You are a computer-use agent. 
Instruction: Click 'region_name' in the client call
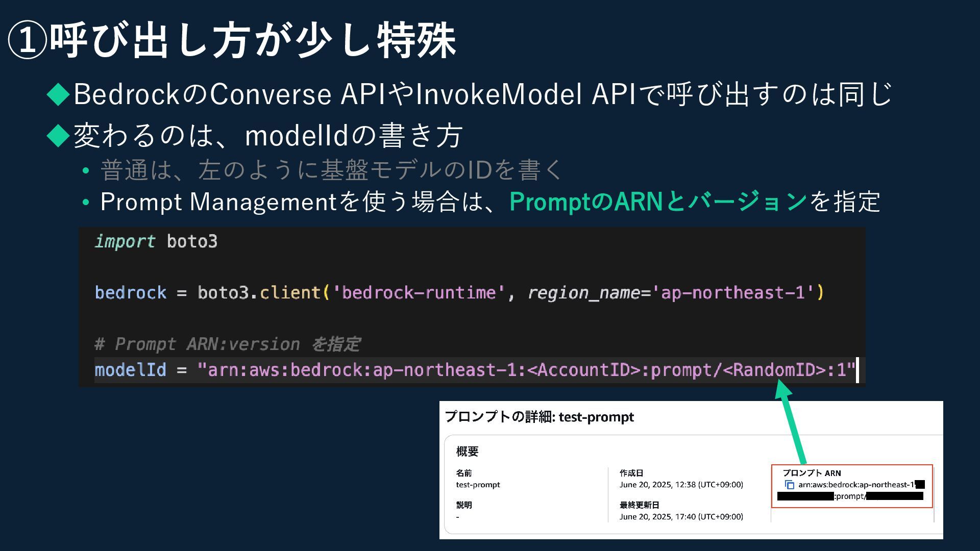(x=583, y=293)
